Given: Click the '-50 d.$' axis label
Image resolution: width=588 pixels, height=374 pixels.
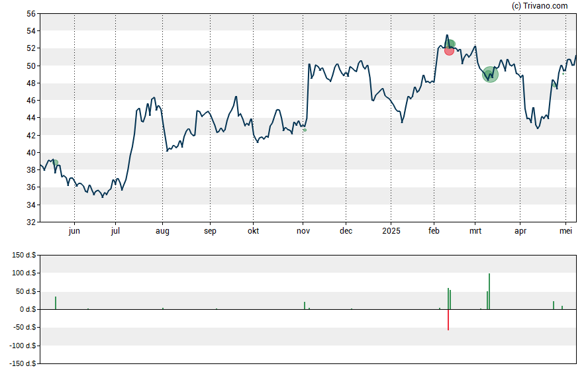Looking at the screenshot, I should click(25, 327).
